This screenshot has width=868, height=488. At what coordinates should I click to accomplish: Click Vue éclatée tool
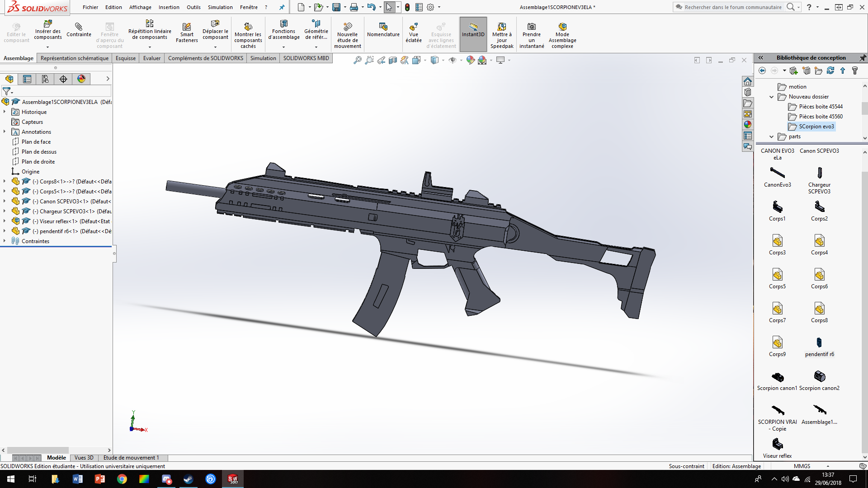(413, 33)
